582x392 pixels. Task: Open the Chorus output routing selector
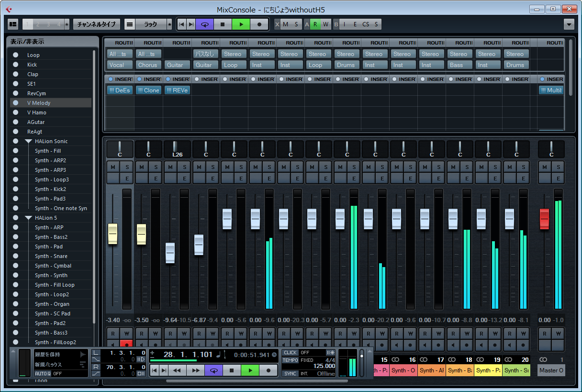148,65
